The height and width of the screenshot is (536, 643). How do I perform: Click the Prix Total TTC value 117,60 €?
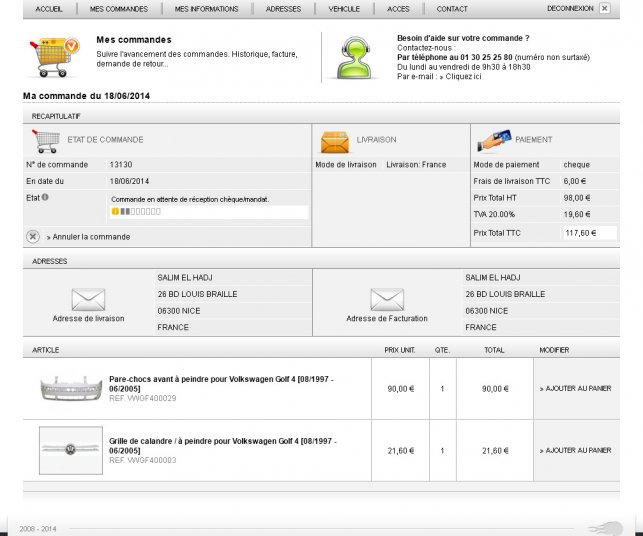[x=581, y=233]
